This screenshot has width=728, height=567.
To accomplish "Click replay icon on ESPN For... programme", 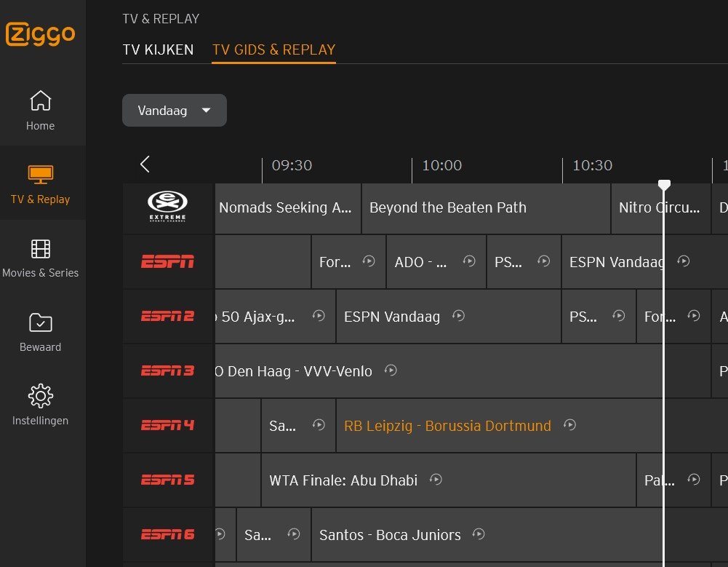I will [369, 261].
